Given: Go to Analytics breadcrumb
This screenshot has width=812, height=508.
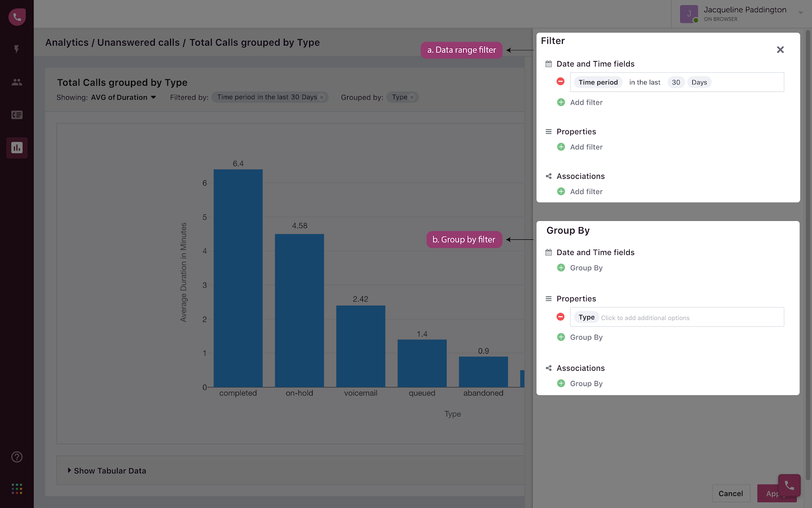Looking at the screenshot, I should pos(67,43).
